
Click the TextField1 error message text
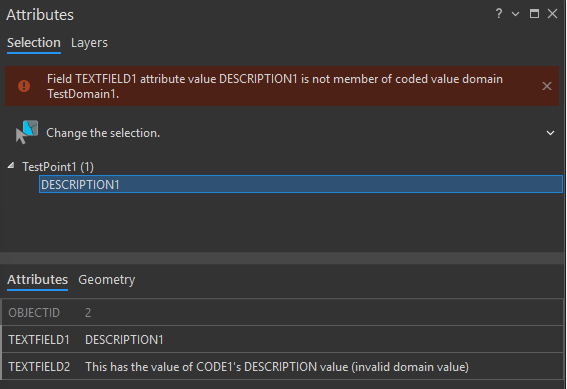[274, 86]
